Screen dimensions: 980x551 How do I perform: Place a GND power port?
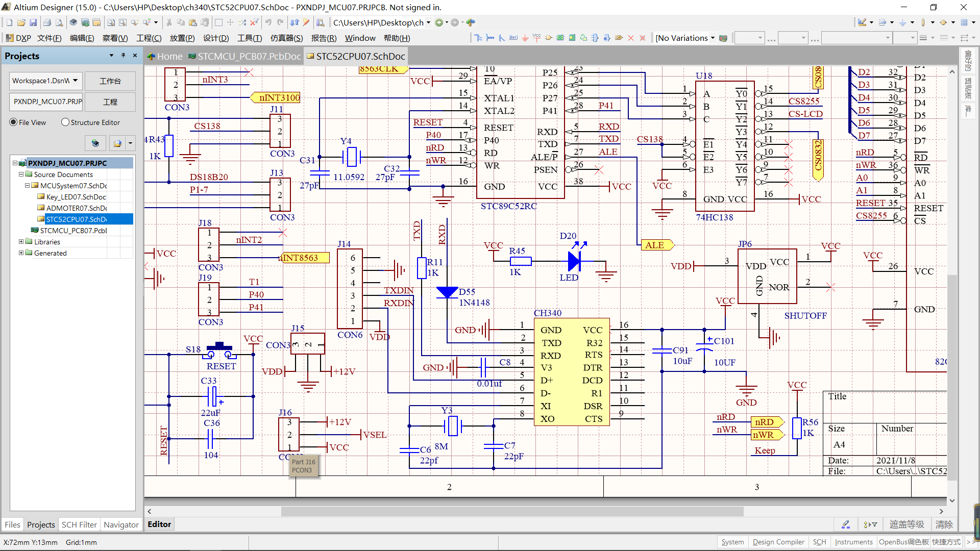click(x=525, y=38)
